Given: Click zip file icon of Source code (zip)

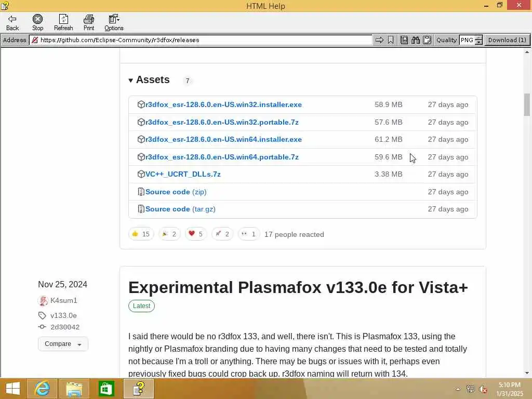Looking at the screenshot, I should click(x=141, y=192).
